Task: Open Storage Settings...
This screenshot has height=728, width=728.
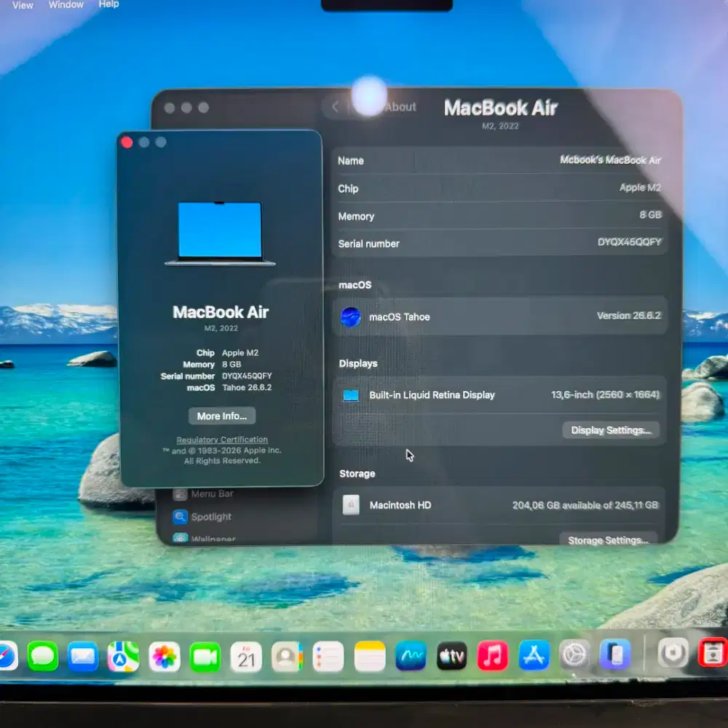Action: pos(608,539)
